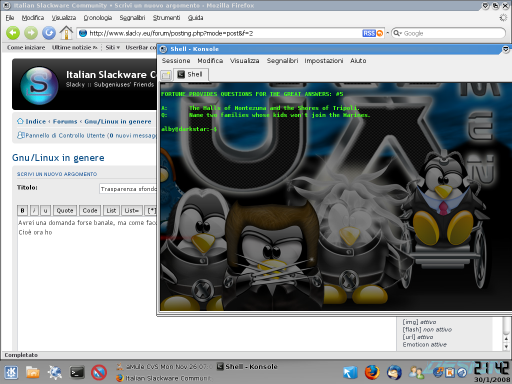512x384 pixels.
Task: Click the Code BBCode button
Action: (90, 211)
